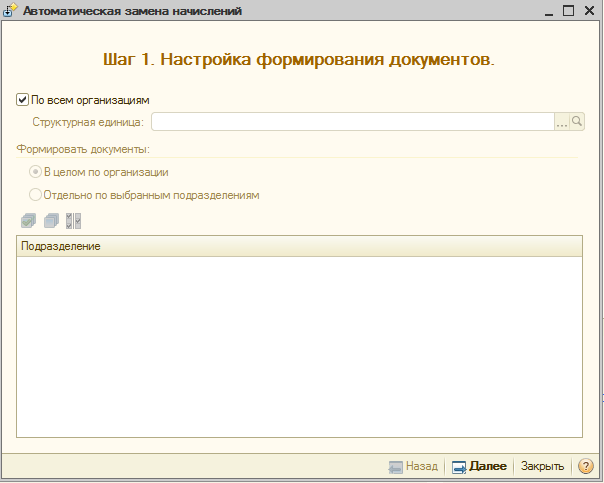The image size is (604, 483).
Task: Click the Назад button label
Action: 421,467
